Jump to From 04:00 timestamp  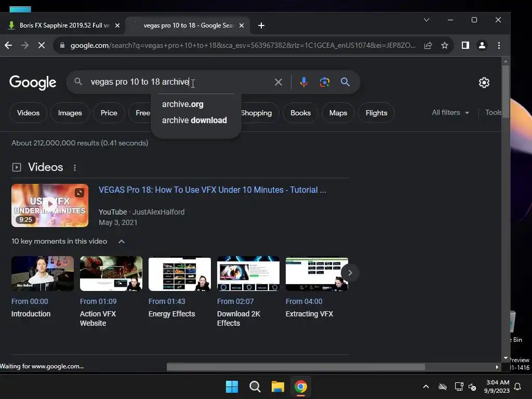[303, 301]
